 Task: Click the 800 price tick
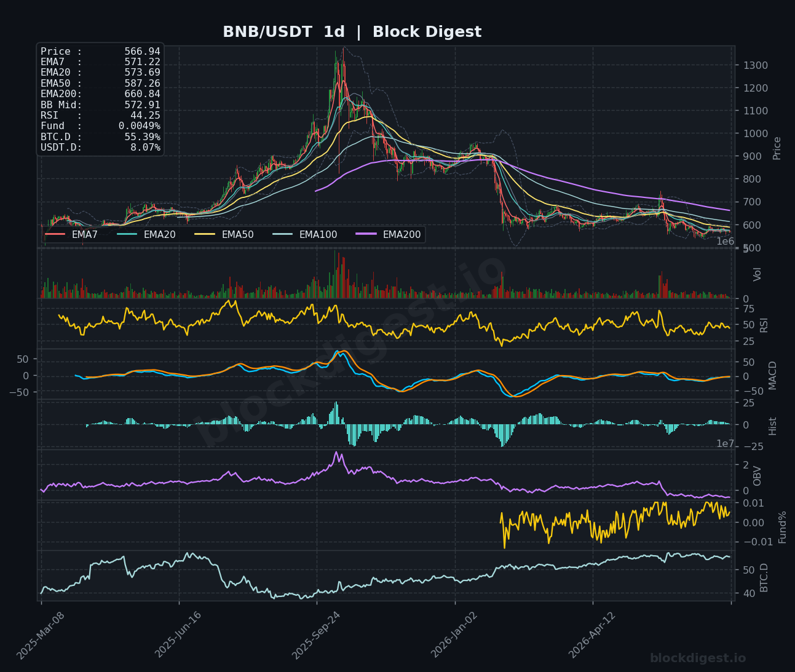pyautogui.click(x=753, y=180)
